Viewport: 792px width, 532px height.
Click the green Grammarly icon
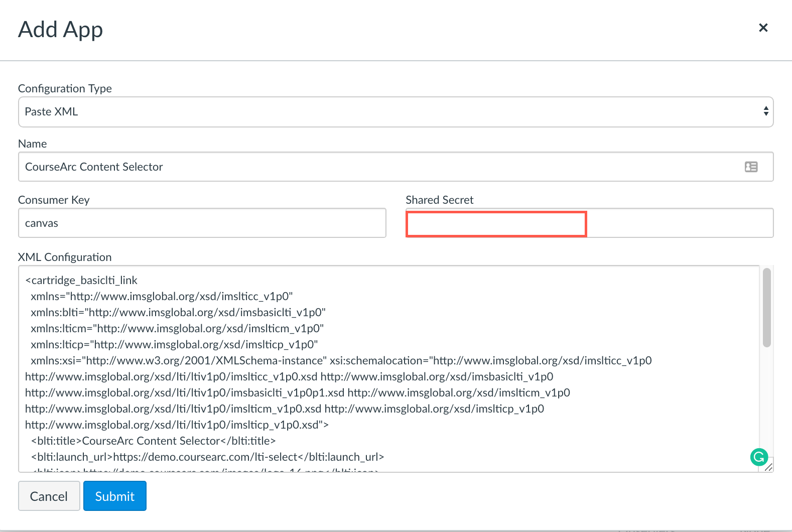click(759, 457)
